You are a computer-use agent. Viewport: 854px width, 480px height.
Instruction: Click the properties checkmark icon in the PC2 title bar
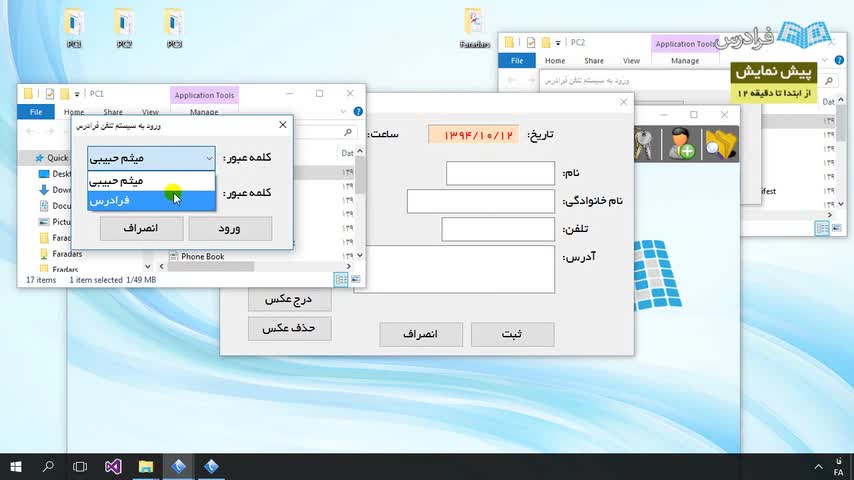coord(531,42)
